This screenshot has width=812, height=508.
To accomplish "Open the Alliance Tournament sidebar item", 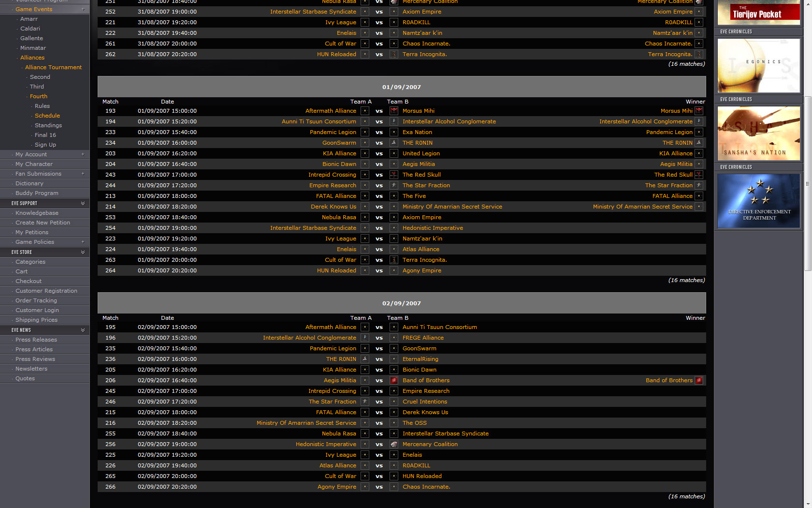I will 53,67.
